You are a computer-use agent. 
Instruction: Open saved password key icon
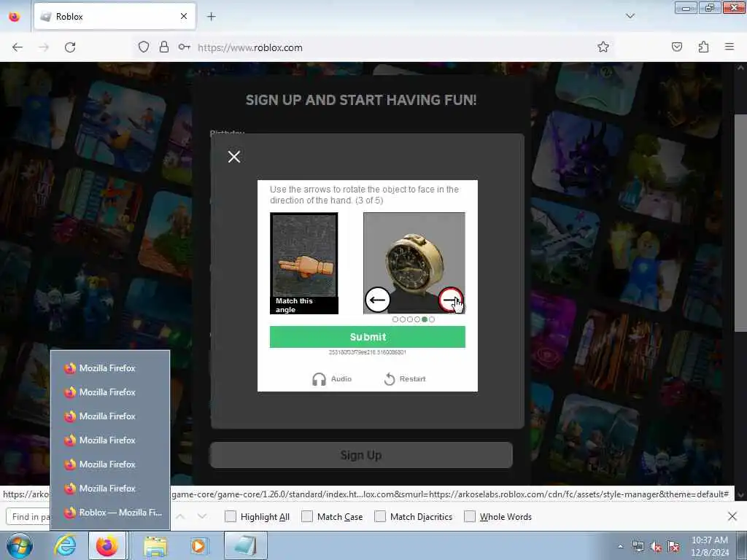click(184, 47)
